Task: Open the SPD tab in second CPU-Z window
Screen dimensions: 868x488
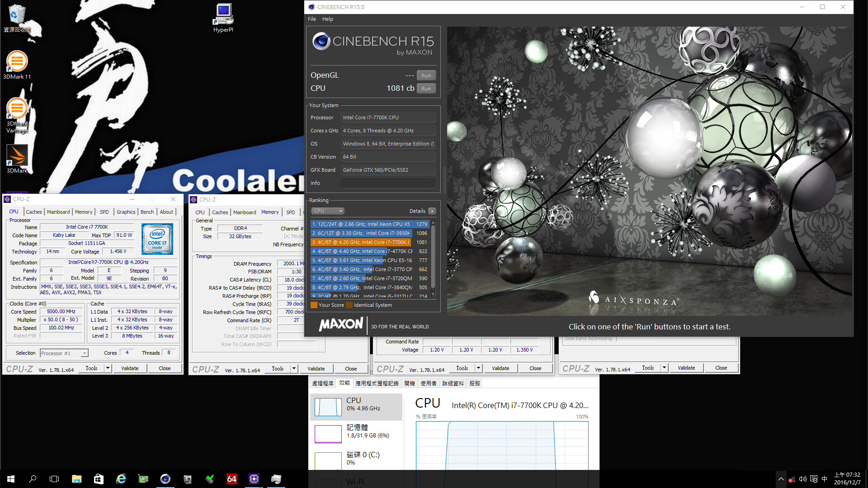Action: [291, 212]
